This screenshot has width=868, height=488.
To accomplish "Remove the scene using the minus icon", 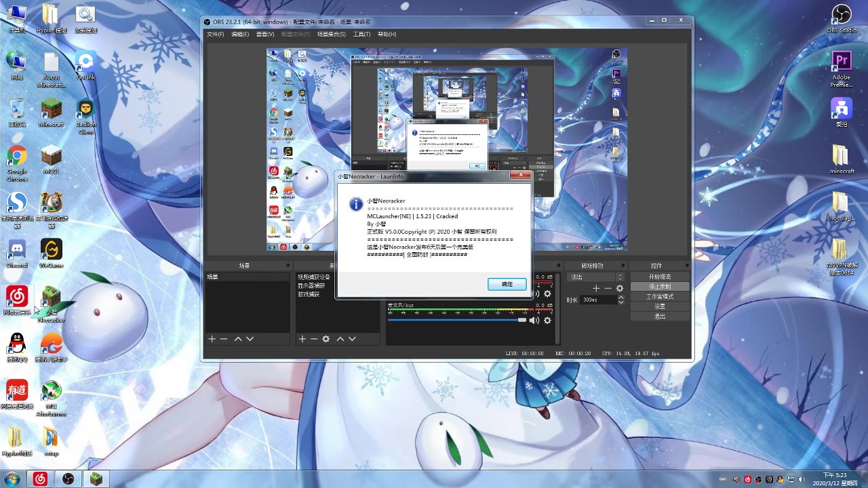I will pos(224,339).
